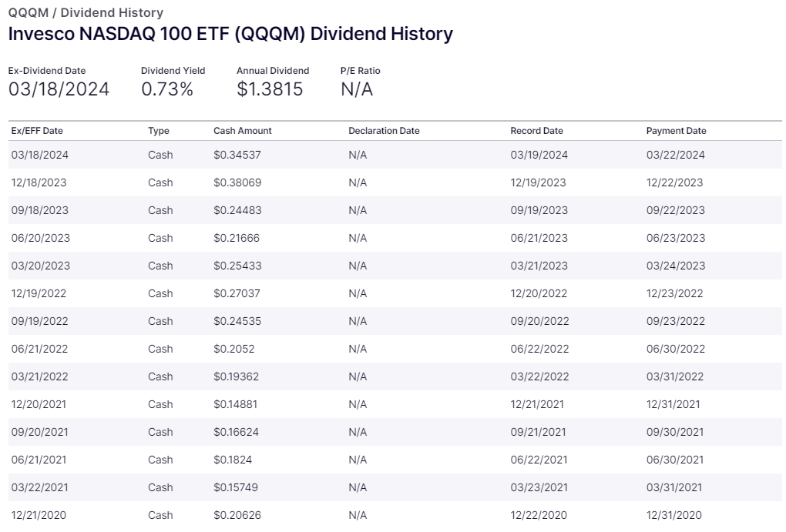Select cash amount $0.15749

coord(236,487)
